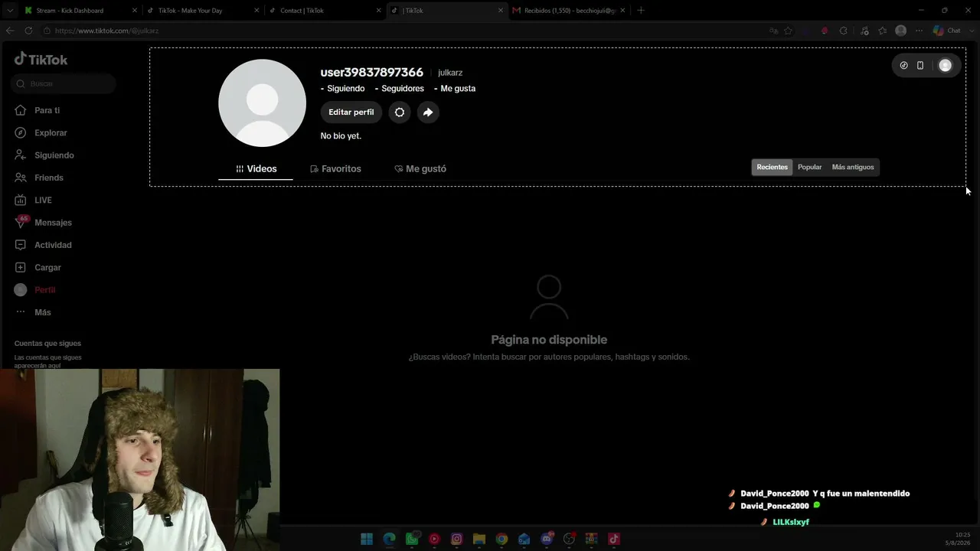
Task: Open Actividad notifications icon
Action: [21, 245]
